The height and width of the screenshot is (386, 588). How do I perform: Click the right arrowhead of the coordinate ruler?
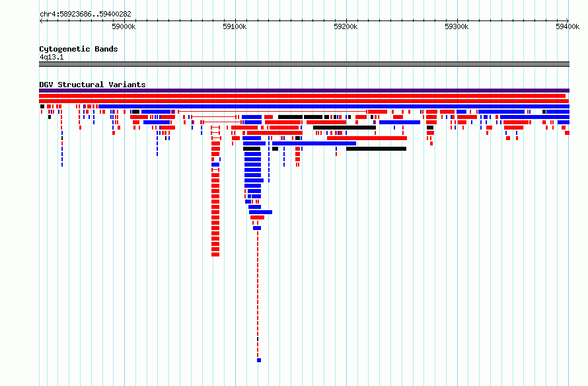point(567,20)
